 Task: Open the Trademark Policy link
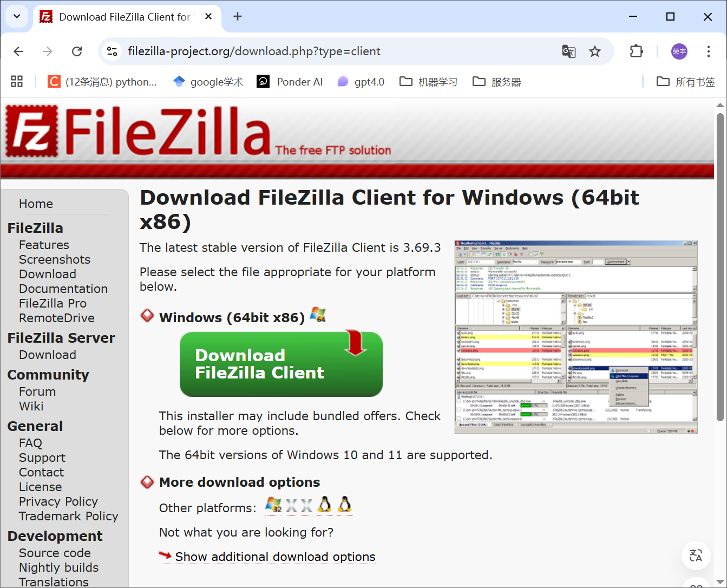click(69, 516)
